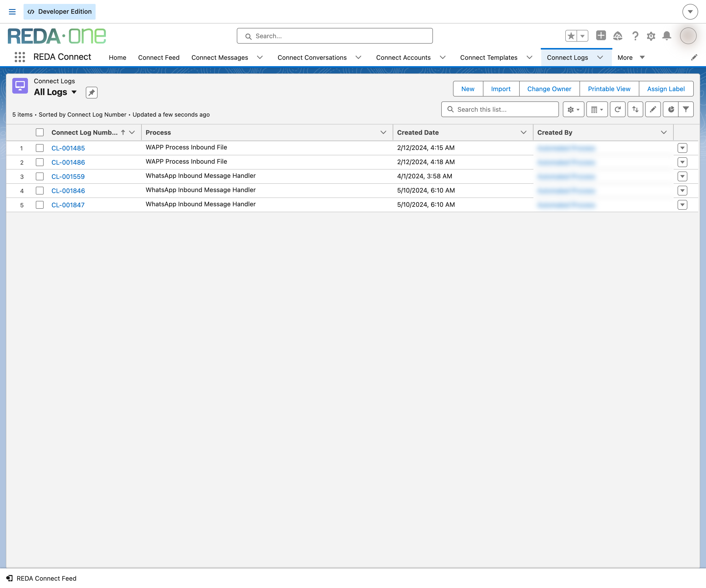Click the column sort arrows icon
706x588 pixels.
coord(635,109)
